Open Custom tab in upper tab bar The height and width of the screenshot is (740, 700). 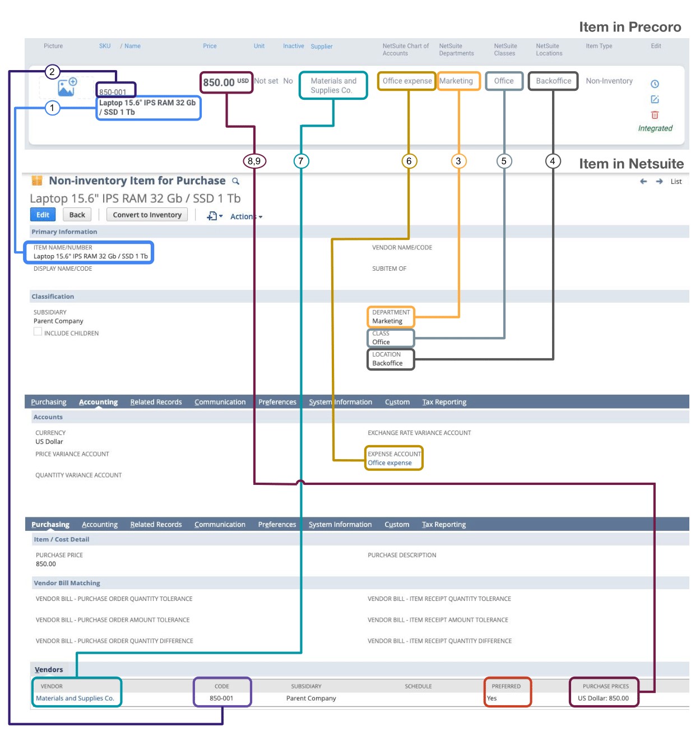tap(397, 402)
